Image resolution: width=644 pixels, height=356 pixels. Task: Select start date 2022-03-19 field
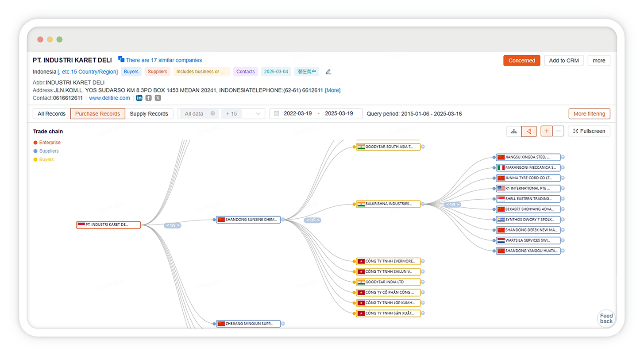[x=299, y=114]
